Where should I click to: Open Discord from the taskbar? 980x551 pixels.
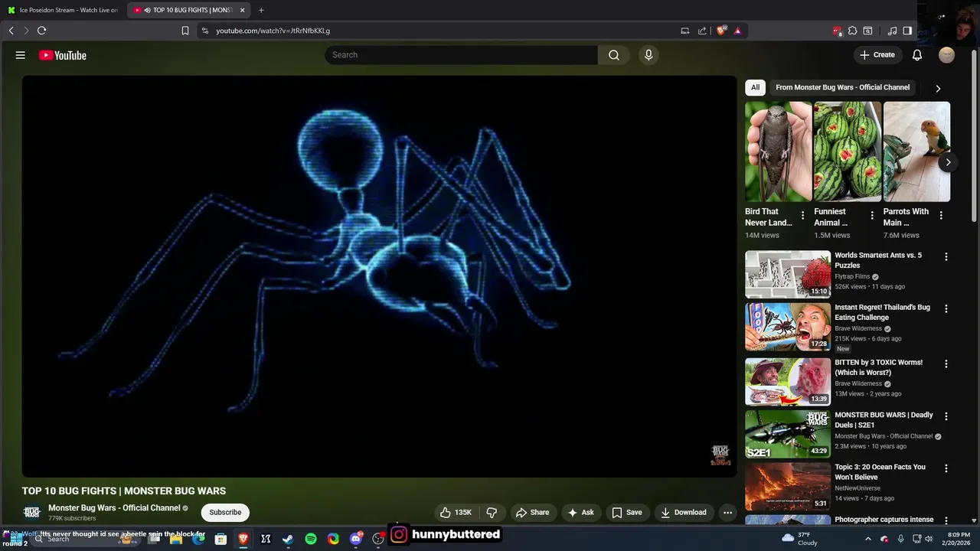(x=355, y=539)
